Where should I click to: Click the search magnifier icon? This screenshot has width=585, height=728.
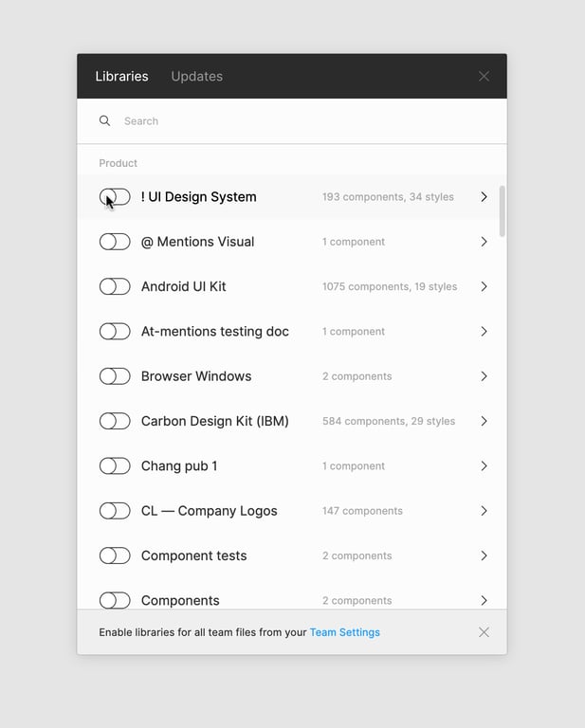tap(104, 121)
